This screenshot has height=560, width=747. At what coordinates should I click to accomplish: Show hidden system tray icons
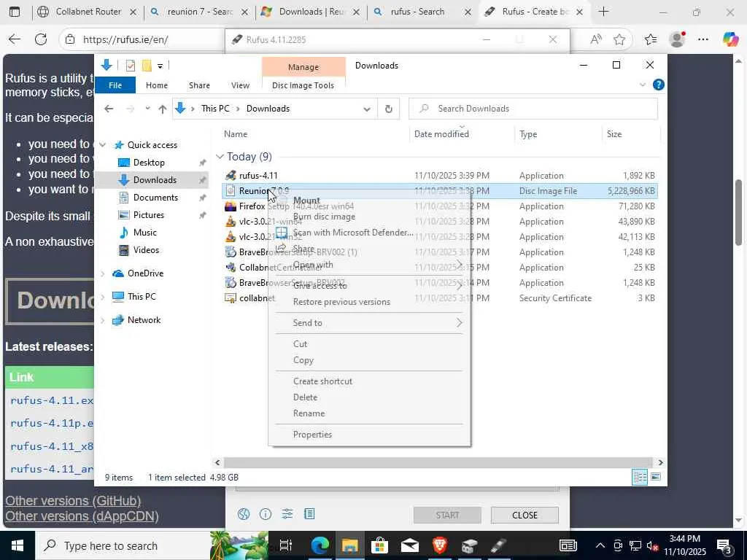coord(600,545)
